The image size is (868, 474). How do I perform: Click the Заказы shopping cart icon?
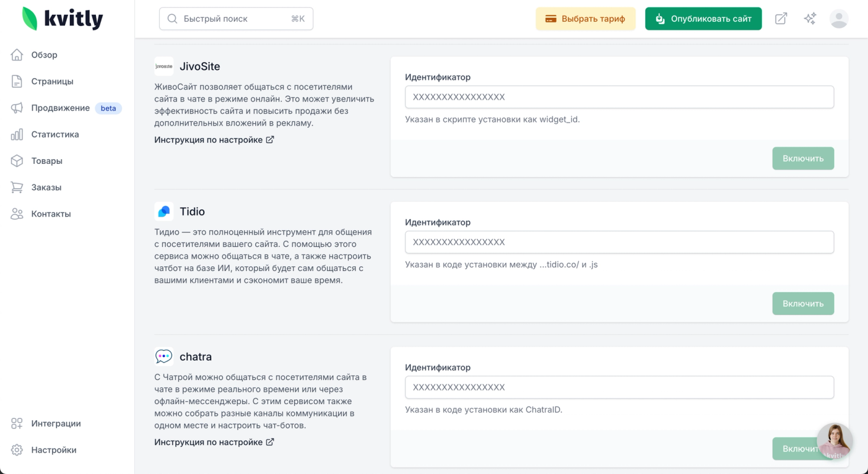pos(17,188)
